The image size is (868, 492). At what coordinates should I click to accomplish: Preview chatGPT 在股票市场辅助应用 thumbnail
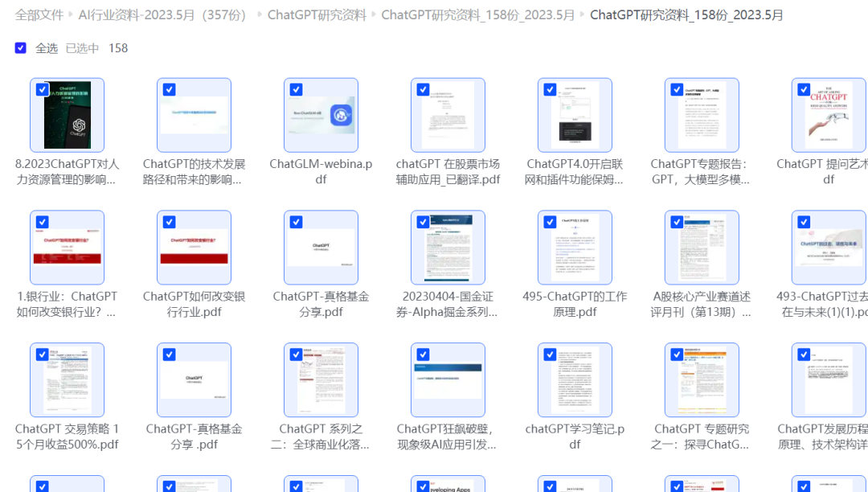pyautogui.click(x=448, y=115)
